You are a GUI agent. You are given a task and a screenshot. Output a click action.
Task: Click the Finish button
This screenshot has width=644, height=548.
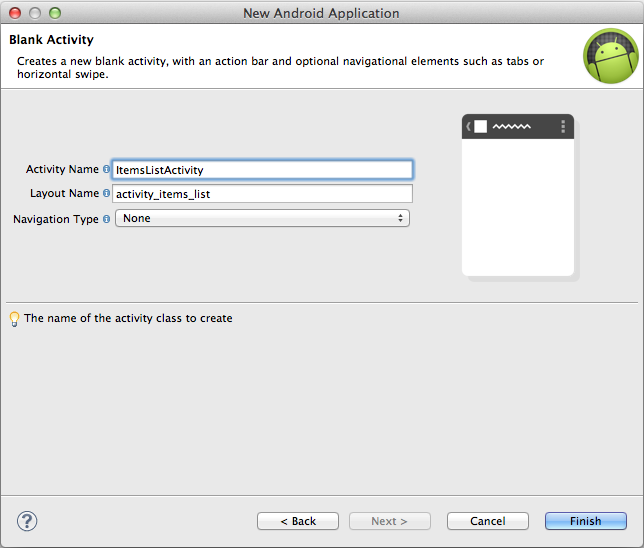pos(586,521)
